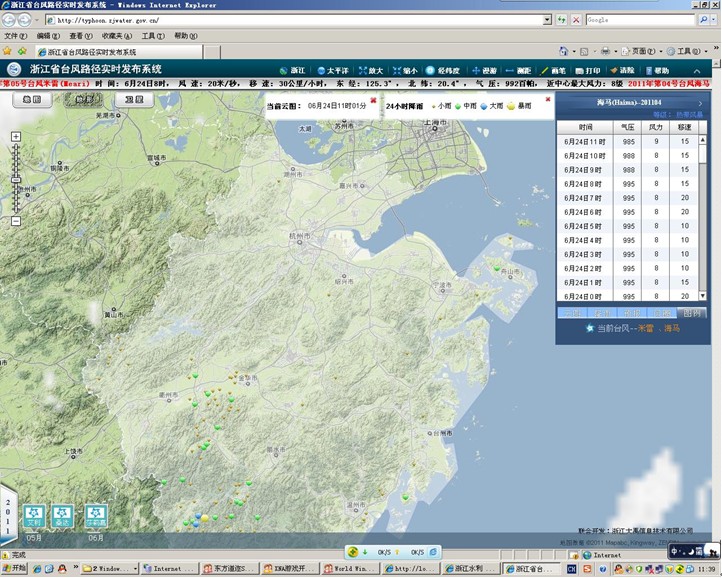722x578 pixels.
Task: Click the second May typhoon icon on timeline
Action: tap(63, 516)
